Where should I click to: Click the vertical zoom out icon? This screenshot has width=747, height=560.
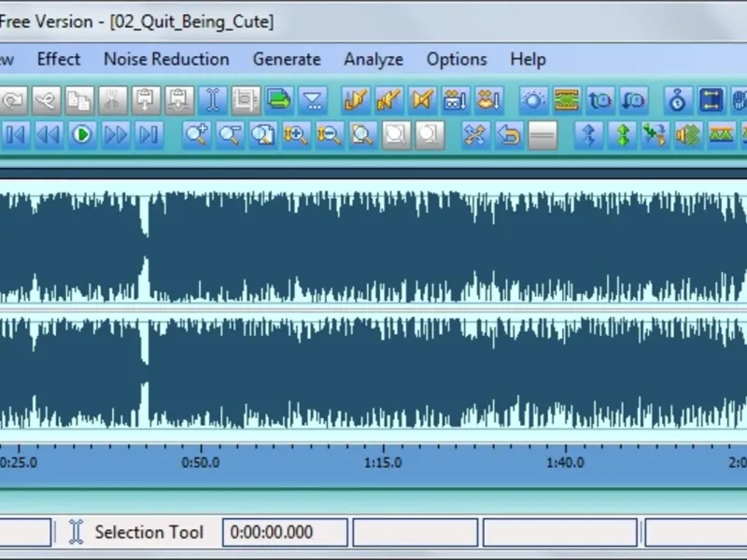coord(330,135)
